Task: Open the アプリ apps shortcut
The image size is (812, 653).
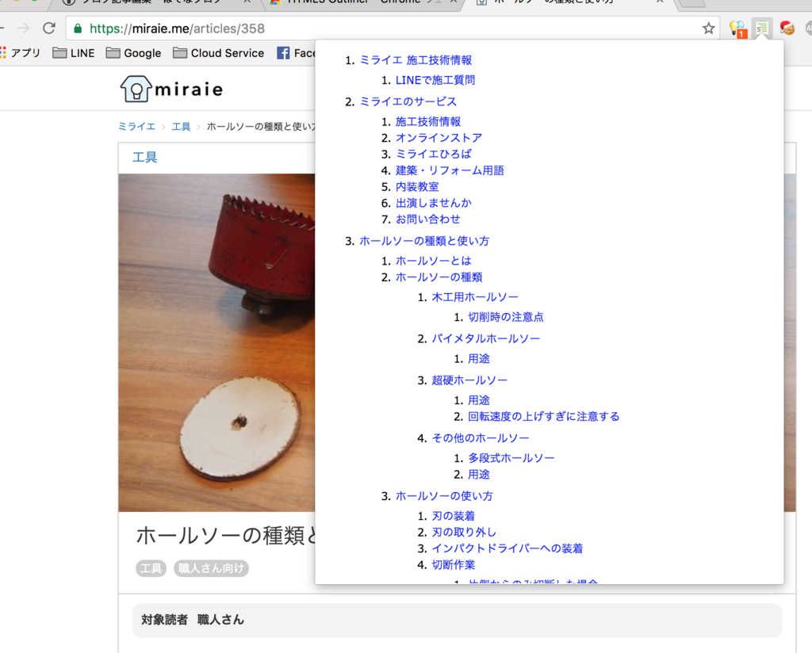Action: tap(21, 53)
